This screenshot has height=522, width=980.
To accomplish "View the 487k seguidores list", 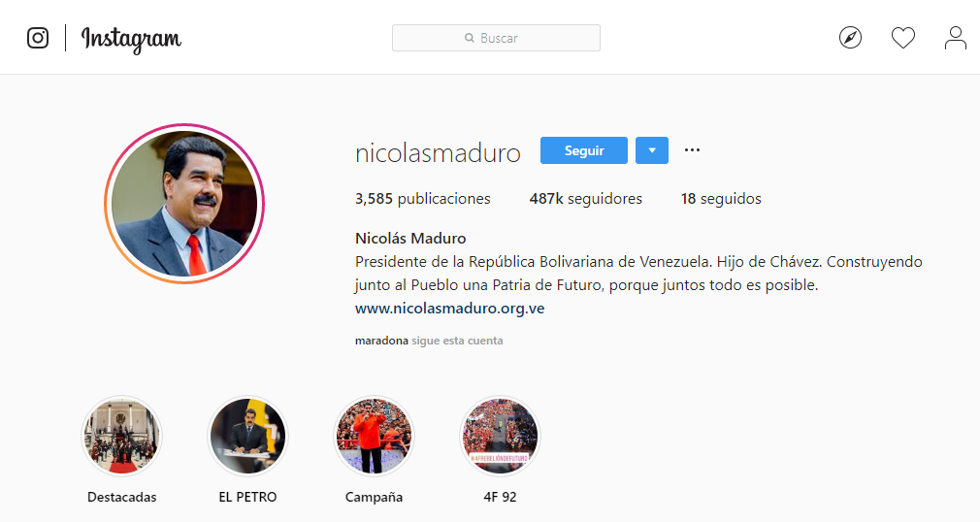I will tap(586, 199).
